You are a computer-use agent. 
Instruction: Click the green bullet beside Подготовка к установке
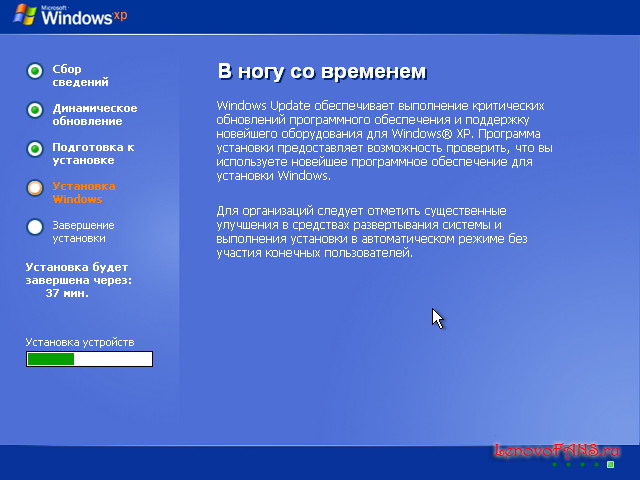35,148
